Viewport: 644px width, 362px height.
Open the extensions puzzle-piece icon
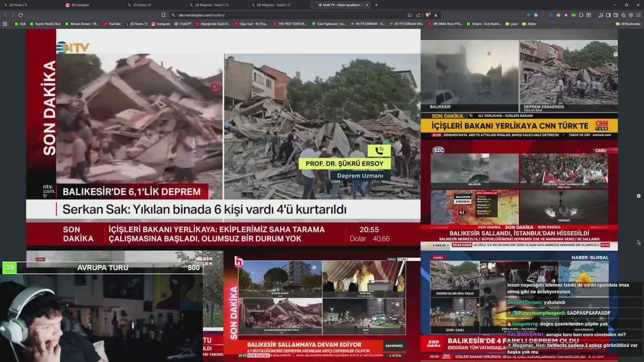[x=581, y=15]
